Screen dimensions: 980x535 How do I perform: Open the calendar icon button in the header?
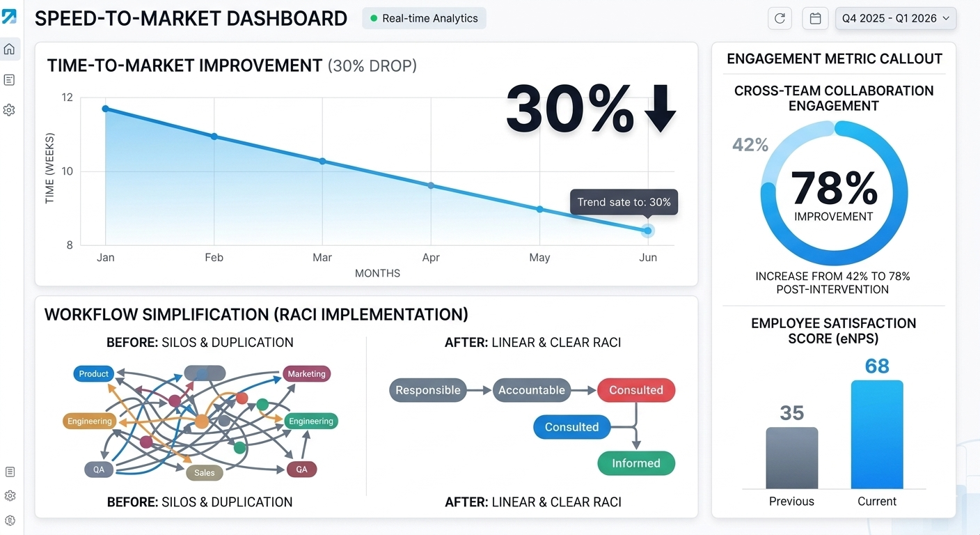click(x=814, y=19)
